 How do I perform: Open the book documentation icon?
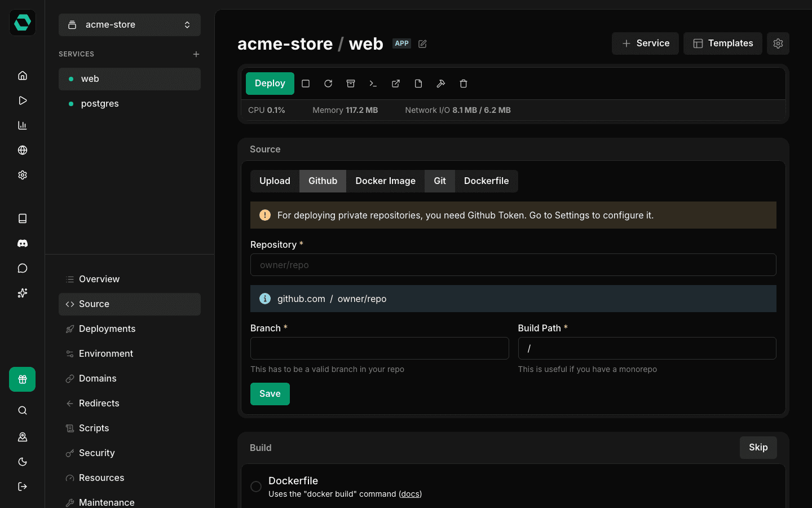(23, 218)
